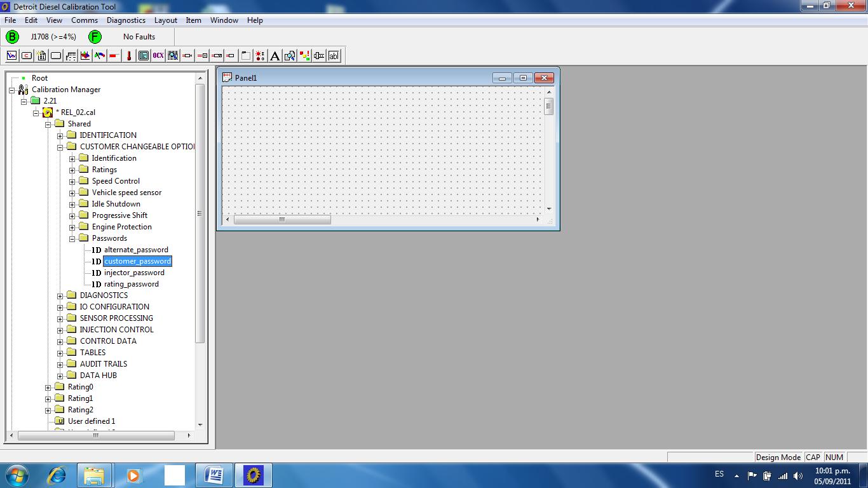Screen dimensions: 868x488
Task: Select the Progressive Shift folder
Action: point(119,215)
